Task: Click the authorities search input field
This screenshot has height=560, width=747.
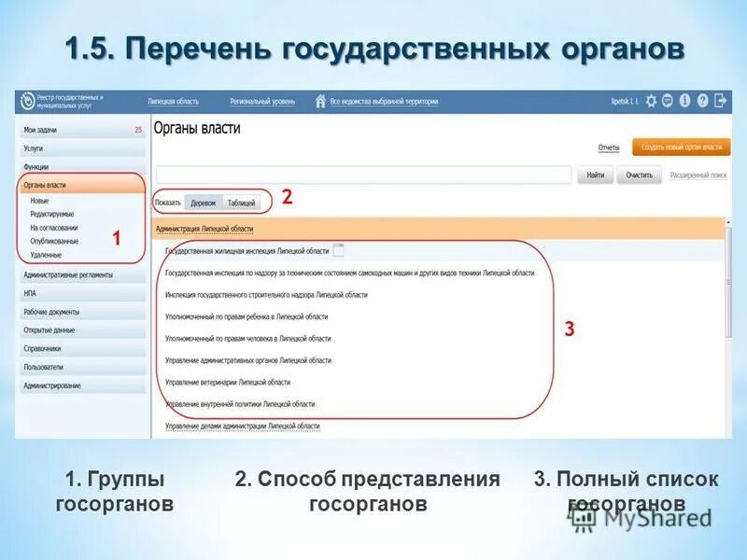Action: tap(364, 175)
